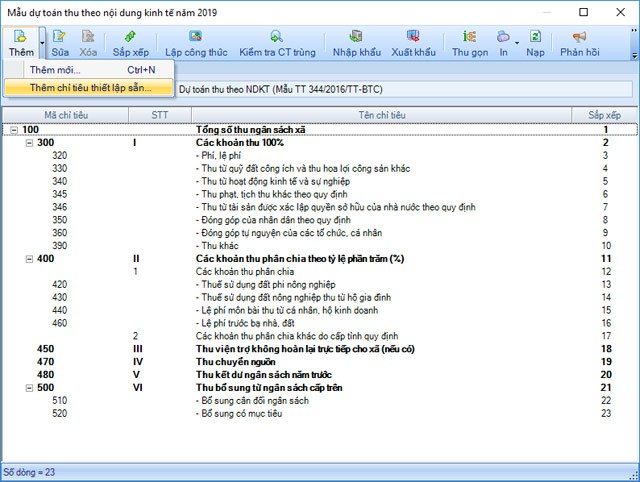Viewport: 640px width, 482px height.
Task: Click the Sửa (edit) toolbar icon
Action: click(x=60, y=41)
